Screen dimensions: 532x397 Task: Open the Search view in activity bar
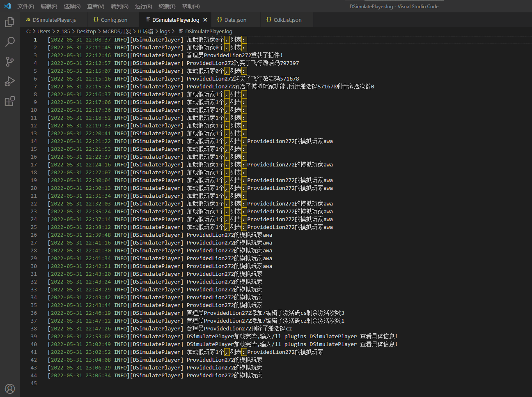click(x=10, y=42)
